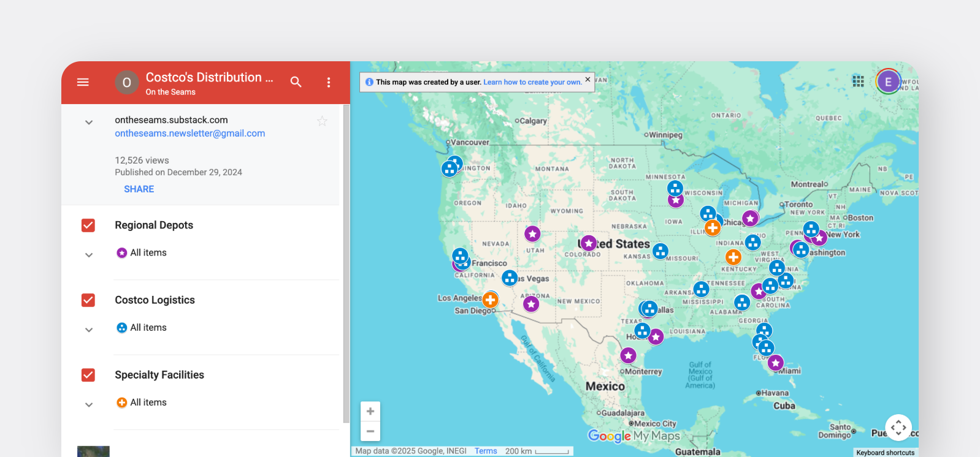Close the 'map created by a user' notice
The image size is (980, 457).
point(588,79)
